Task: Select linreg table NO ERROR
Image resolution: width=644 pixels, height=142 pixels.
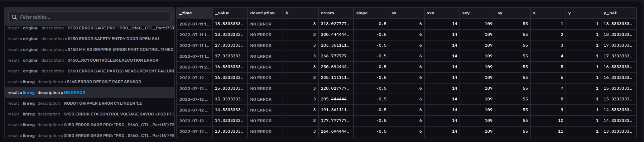Action: pos(89,93)
